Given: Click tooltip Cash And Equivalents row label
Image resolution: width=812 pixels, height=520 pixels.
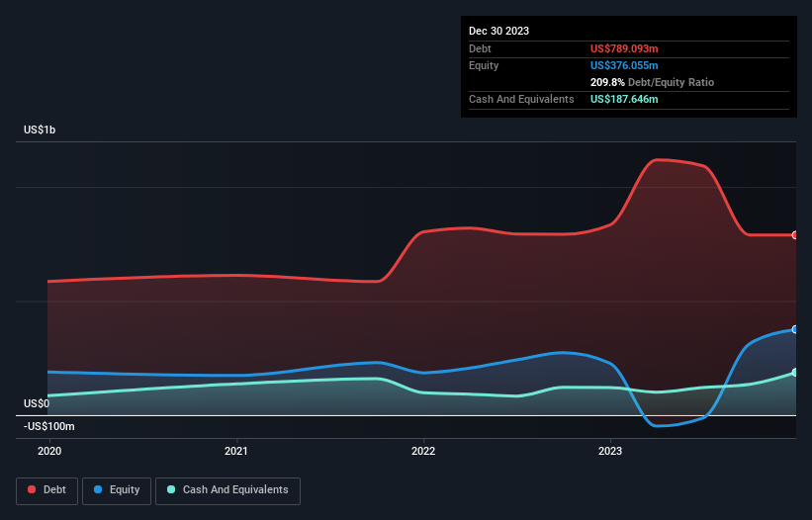Looking at the screenshot, I should (x=521, y=99).
